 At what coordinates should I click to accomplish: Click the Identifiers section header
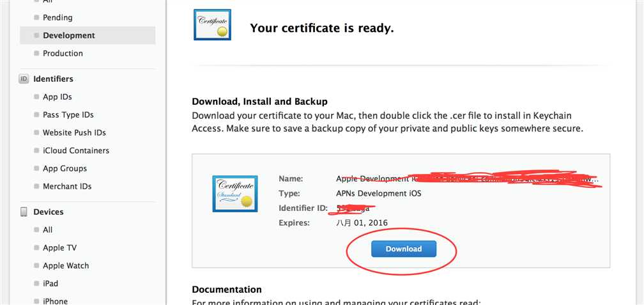pos(54,79)
